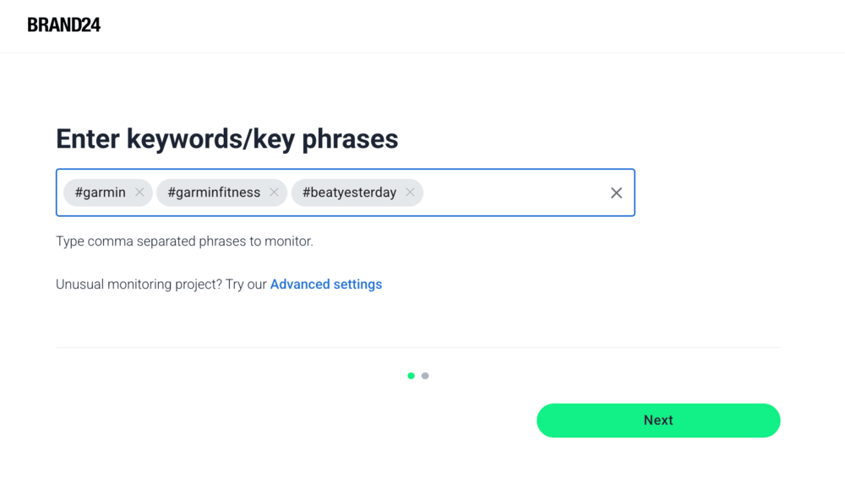Select the green first step dot
The image size is (845, 504).
pos(411,376)
